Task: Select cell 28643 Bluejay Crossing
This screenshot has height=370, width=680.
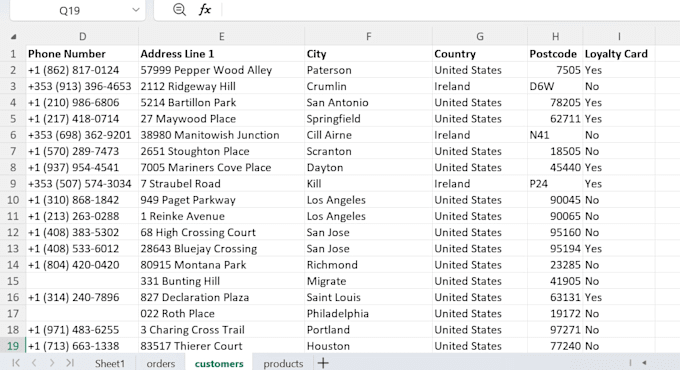Action: 222,249
